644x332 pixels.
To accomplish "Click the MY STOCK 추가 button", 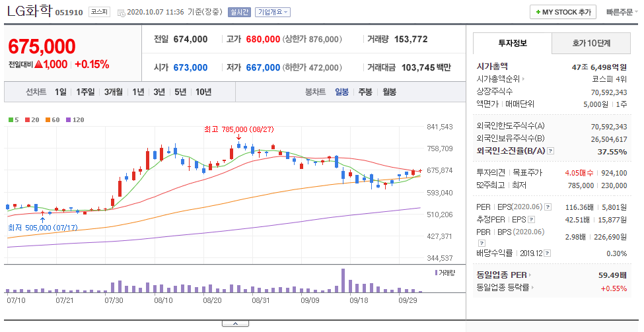I will [563, 13].
